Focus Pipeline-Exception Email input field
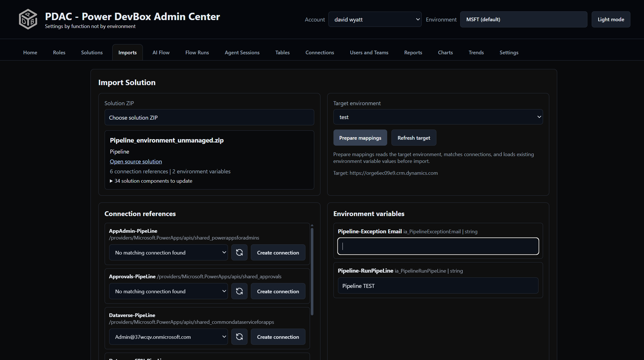 click(x=438, y=246)
